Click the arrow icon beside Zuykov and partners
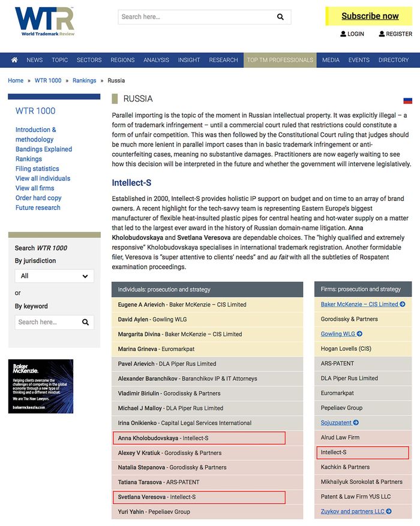The height and width of the screenshot is (526, 420). click(389, 511)
